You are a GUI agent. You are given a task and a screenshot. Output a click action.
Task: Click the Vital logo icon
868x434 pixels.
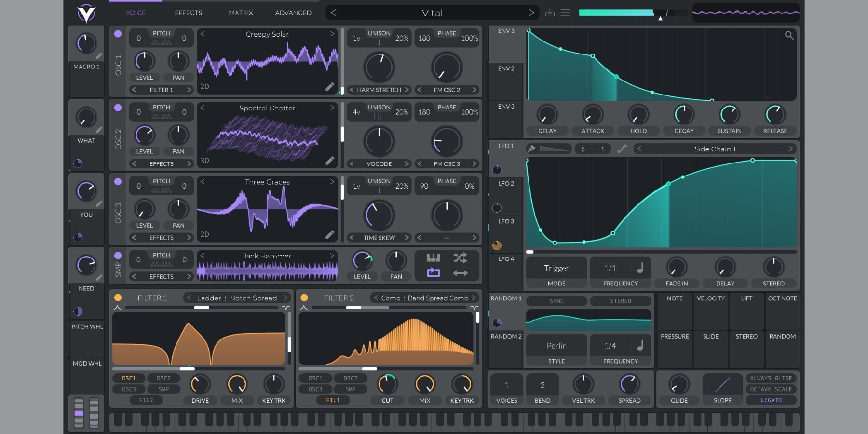tap(86, 13)
